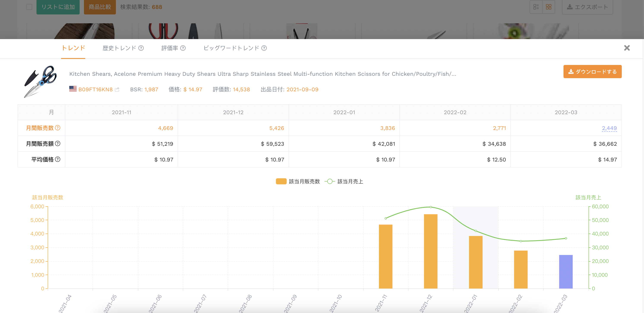Open the 評価率 tab

click(x=170, y=48)
